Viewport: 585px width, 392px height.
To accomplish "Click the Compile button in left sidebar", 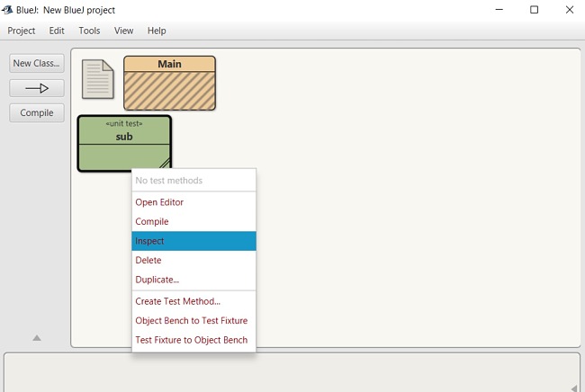I will (37, 113).
